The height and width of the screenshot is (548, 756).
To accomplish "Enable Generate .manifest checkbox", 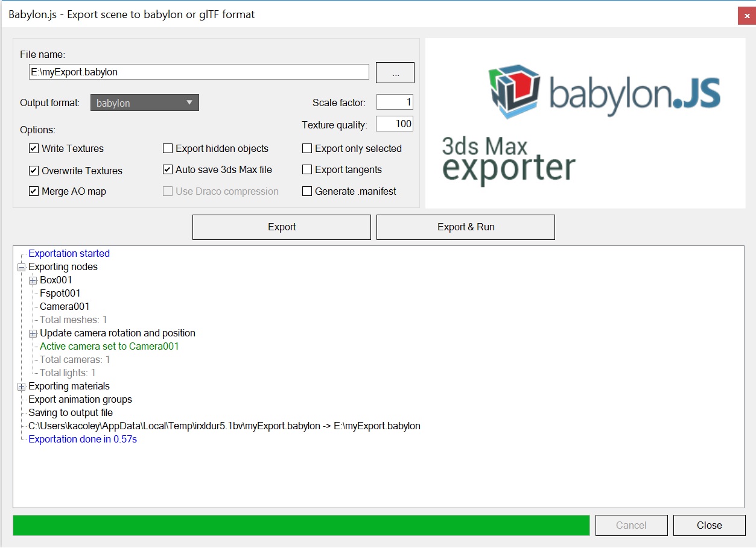I will point(307,191).
